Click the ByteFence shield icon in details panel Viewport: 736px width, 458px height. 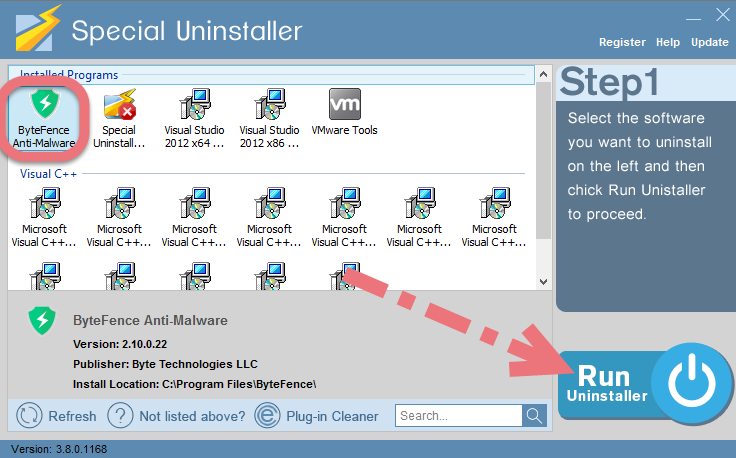coord(42,321)
